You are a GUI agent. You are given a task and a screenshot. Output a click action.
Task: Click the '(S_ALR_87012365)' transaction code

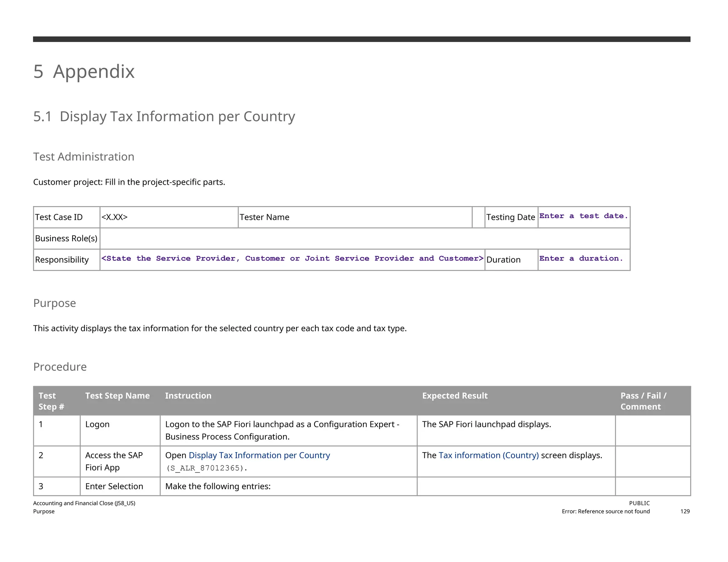coord(206,468)
